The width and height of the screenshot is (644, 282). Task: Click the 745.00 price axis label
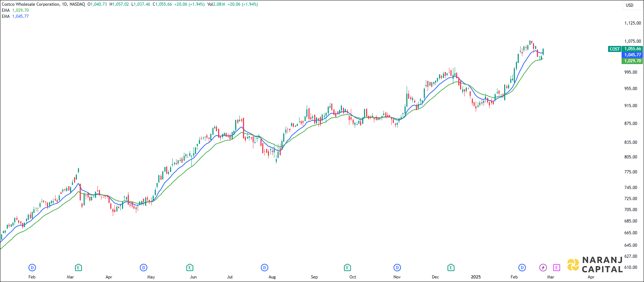pyautogui.click(x=631, y=188)
